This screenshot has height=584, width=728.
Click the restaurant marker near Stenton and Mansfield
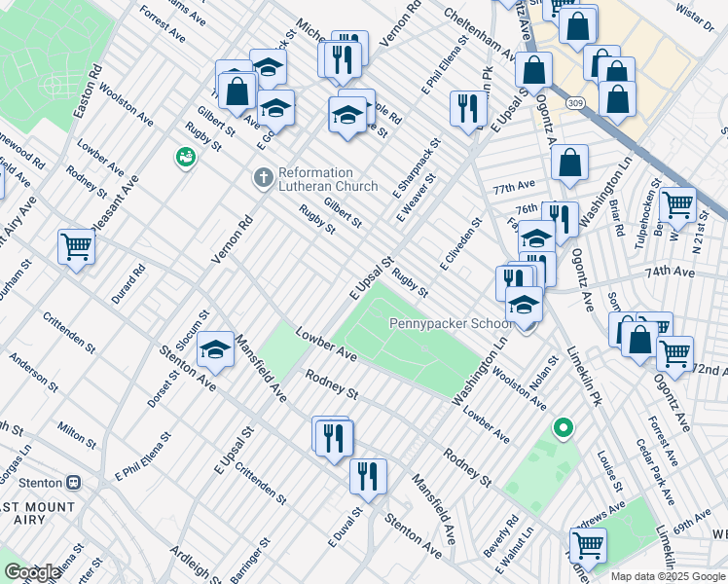click(x=334, y=439)
